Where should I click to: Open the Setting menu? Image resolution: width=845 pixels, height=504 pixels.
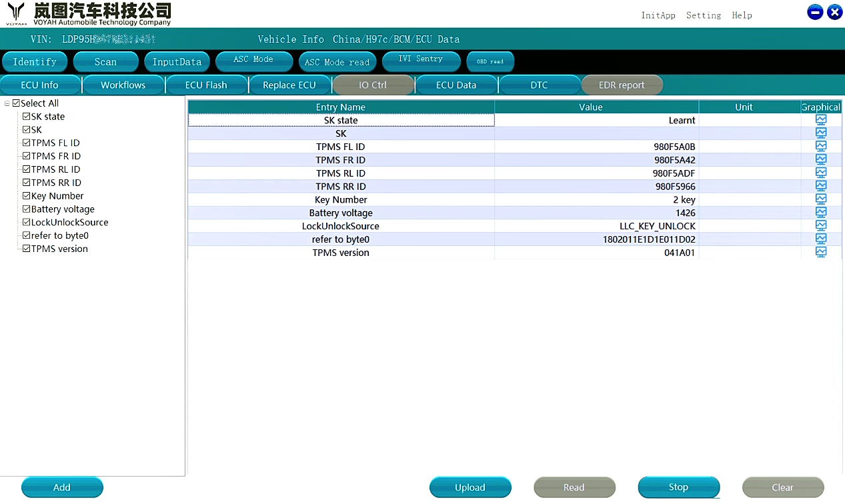point(703,15)
